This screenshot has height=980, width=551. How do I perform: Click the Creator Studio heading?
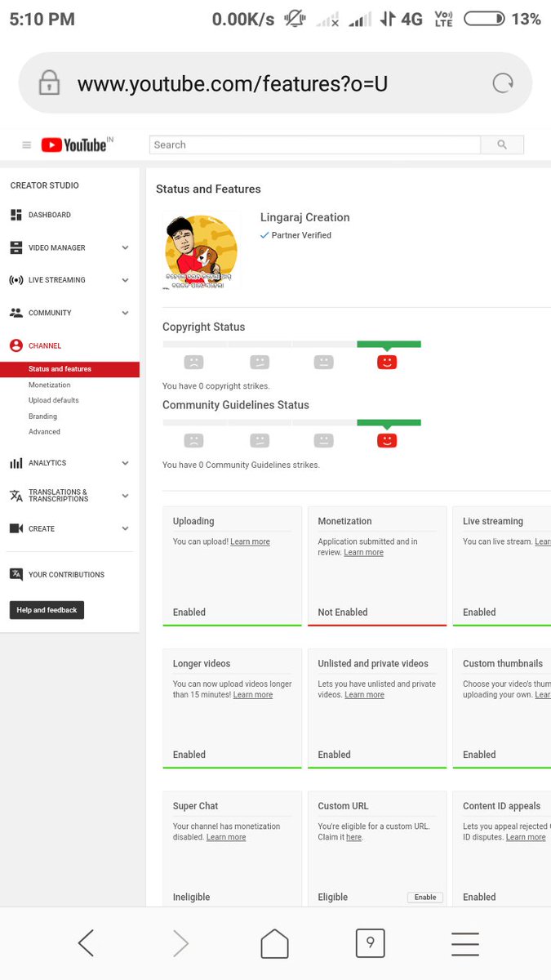coord(45,185)
